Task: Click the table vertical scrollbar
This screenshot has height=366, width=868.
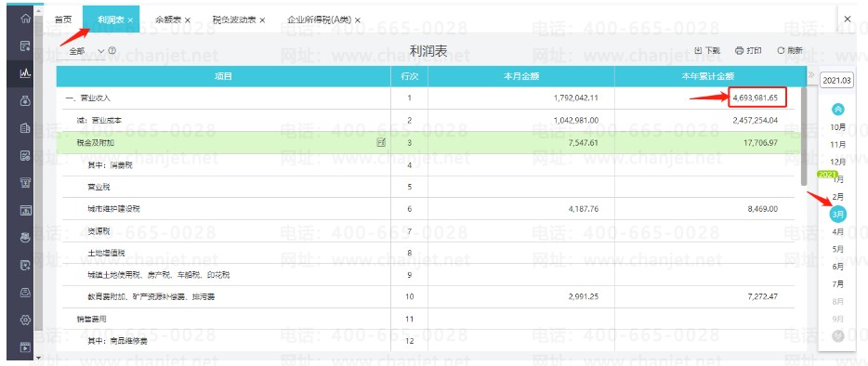Action: [x=804, y=136]
